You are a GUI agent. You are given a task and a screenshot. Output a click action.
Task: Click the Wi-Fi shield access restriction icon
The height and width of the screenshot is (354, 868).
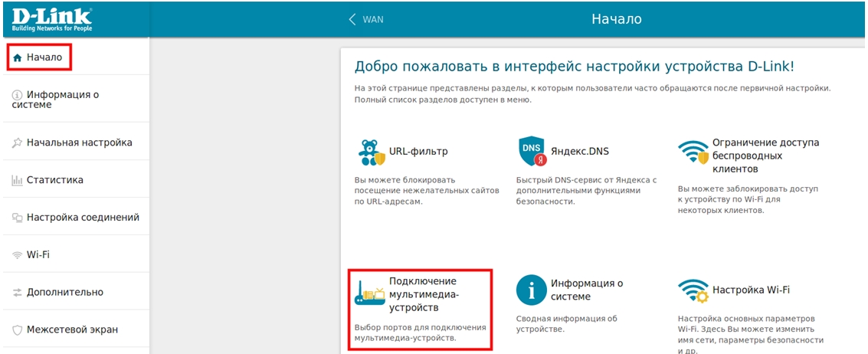pyautogui.click(x=693, y=153)
